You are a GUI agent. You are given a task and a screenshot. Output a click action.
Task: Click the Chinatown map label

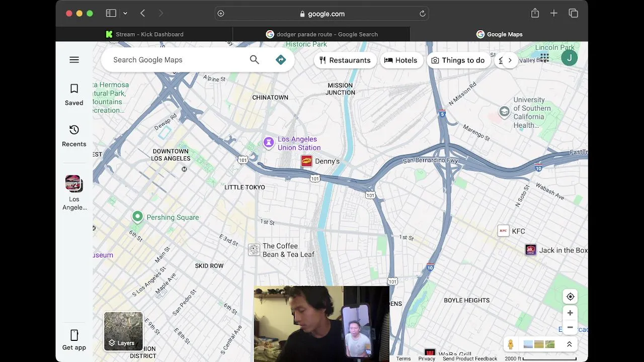point(270,98)
